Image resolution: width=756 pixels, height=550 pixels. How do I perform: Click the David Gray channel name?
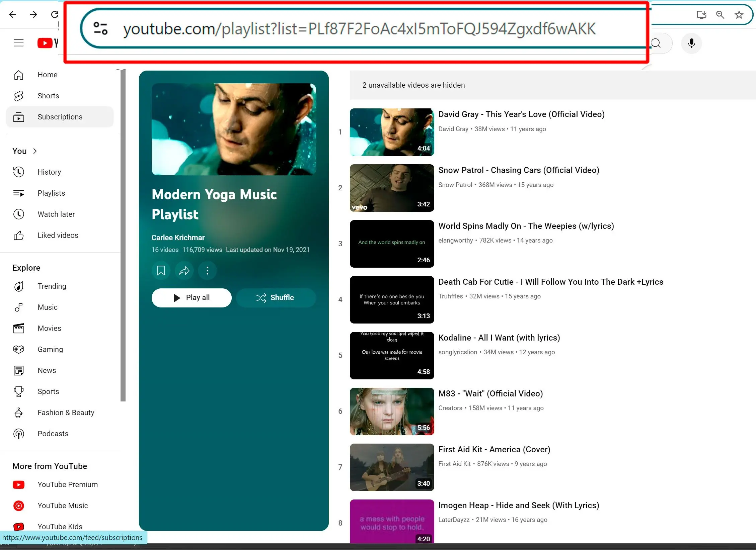[x=453, y=129]
